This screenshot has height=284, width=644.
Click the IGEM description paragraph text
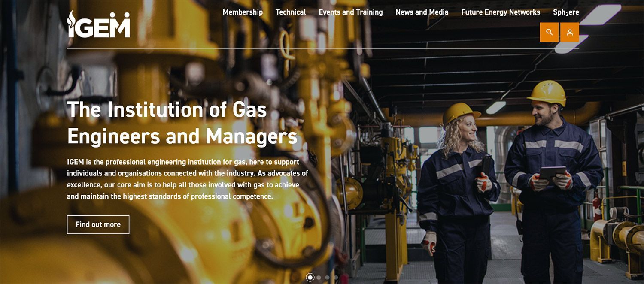click(x=188, y=179)
